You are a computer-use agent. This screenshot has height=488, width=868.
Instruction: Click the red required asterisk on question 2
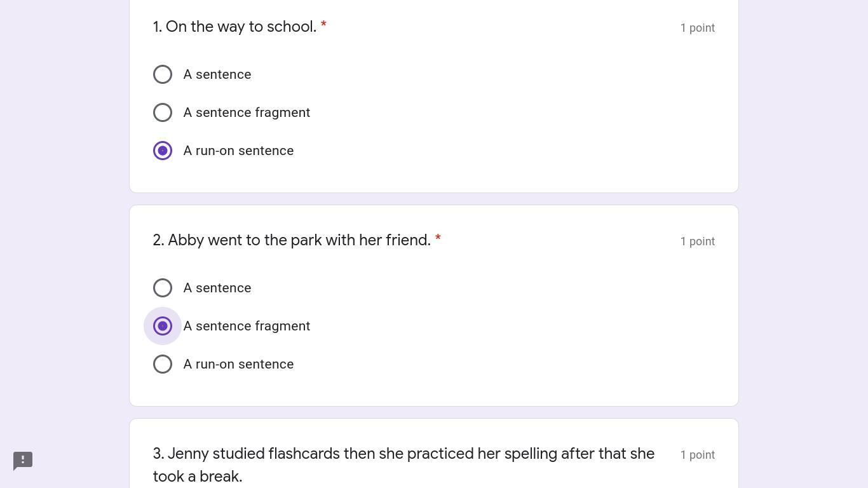pyautogui.click(x=438, y=238)
